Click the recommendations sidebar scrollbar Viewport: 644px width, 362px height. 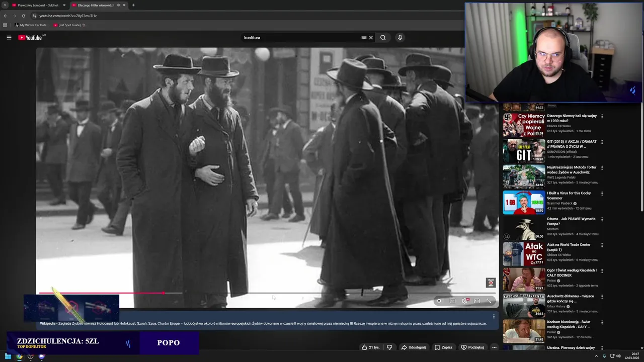coord(642,156)
